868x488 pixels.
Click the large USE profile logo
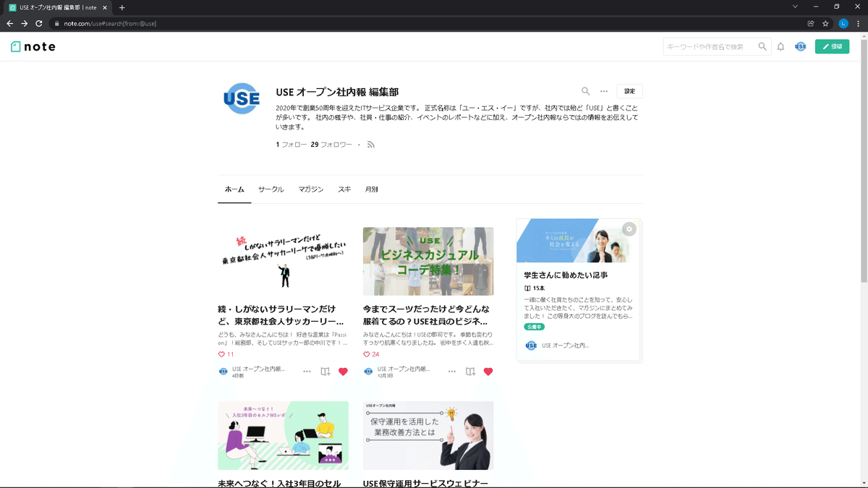pyautogui.click(x=242, y=99)
